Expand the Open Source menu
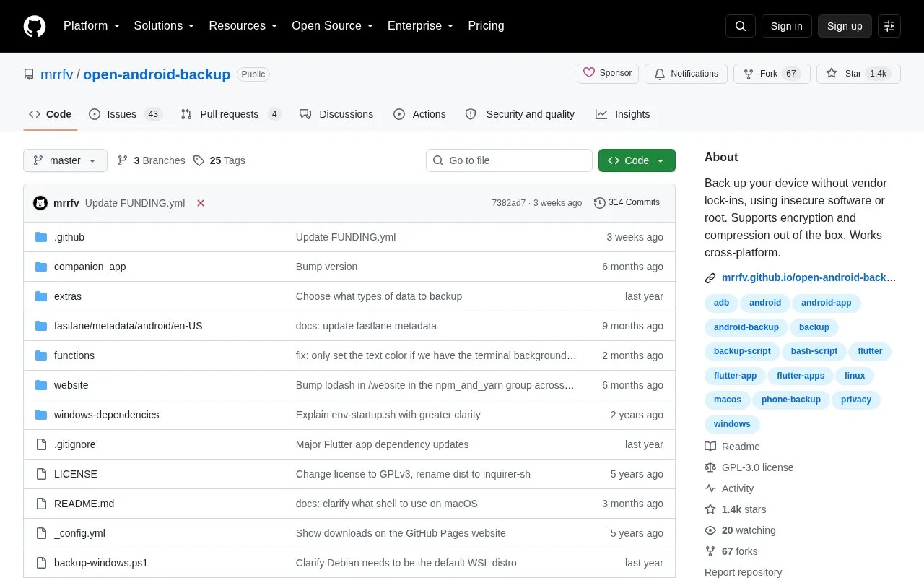The height and width of the screenshot is (578, 924). coord(333,26)
